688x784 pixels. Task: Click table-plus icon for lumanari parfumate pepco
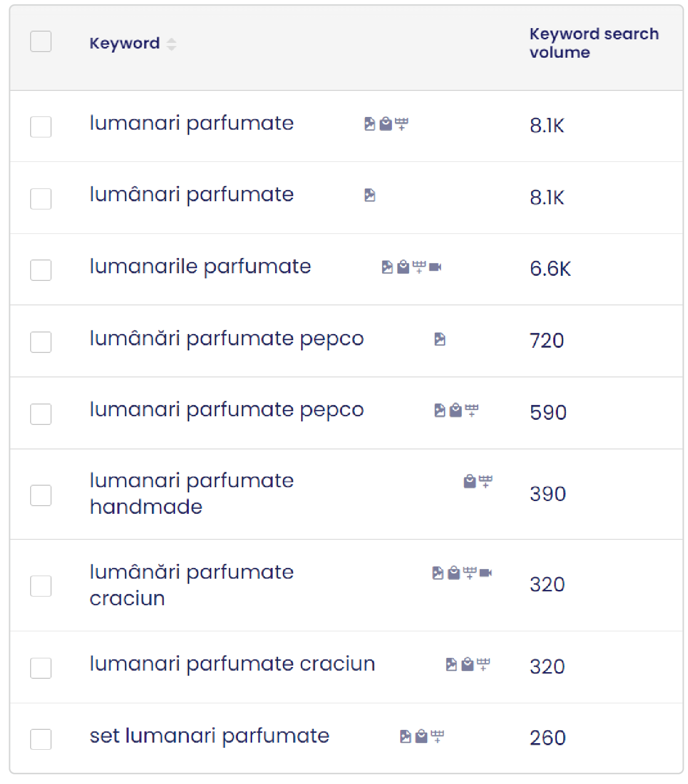click(x=472, y=410)
